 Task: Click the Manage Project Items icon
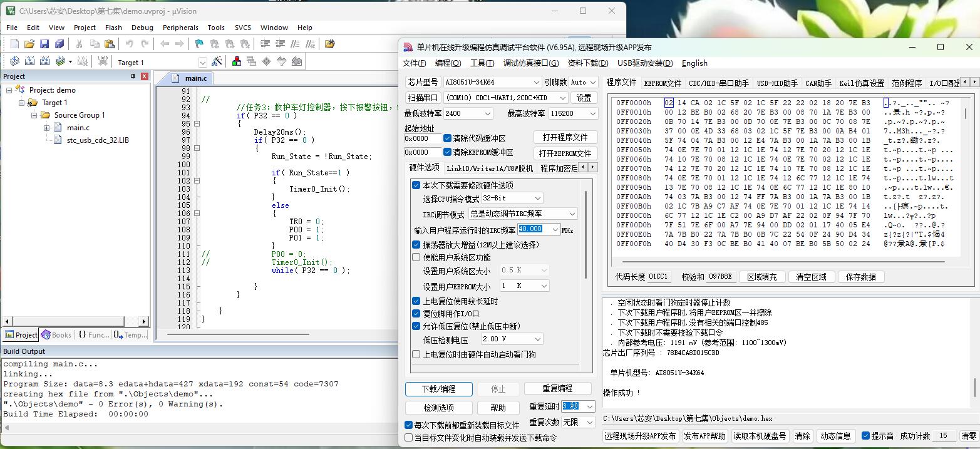tap(237, 61)
